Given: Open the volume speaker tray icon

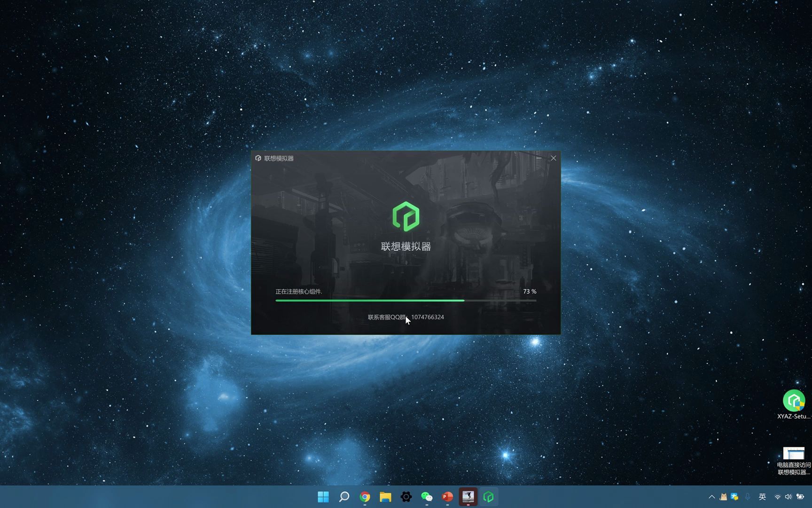Looking at the screenshot, I should 789,497.
